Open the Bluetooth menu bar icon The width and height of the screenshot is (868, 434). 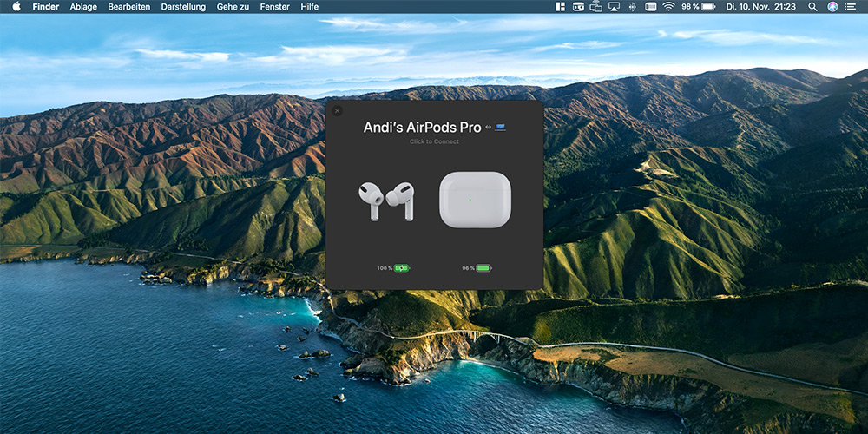pyautogui.click(x=633, y=7)
